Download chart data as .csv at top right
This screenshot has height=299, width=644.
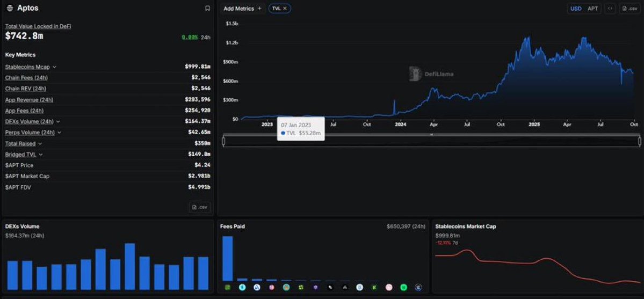629,8
